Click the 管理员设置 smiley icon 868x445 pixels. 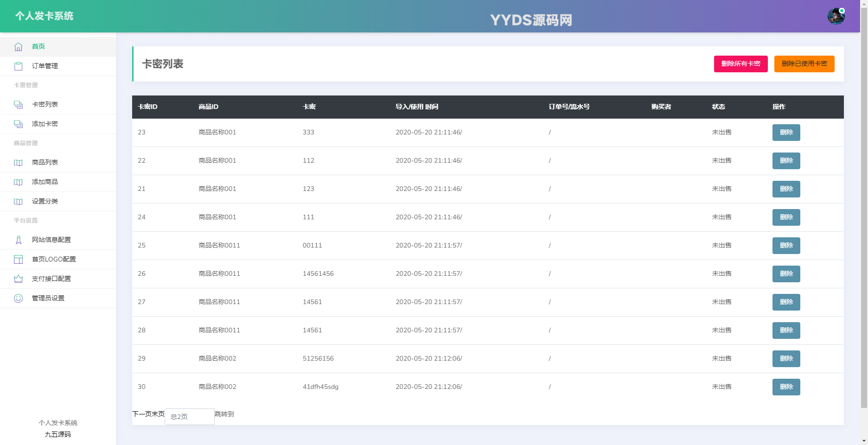18,298
